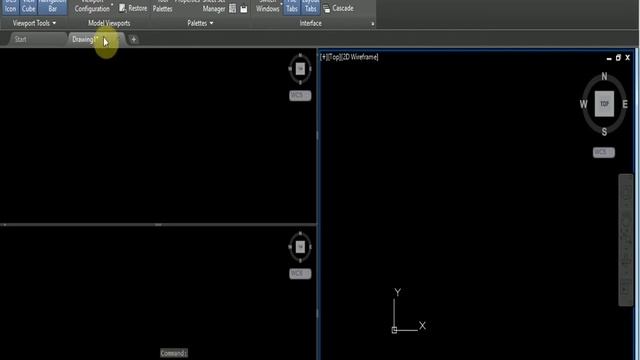Open the Tool Palettes panel
The image size is (640, 360).
[x=162, y=7]
